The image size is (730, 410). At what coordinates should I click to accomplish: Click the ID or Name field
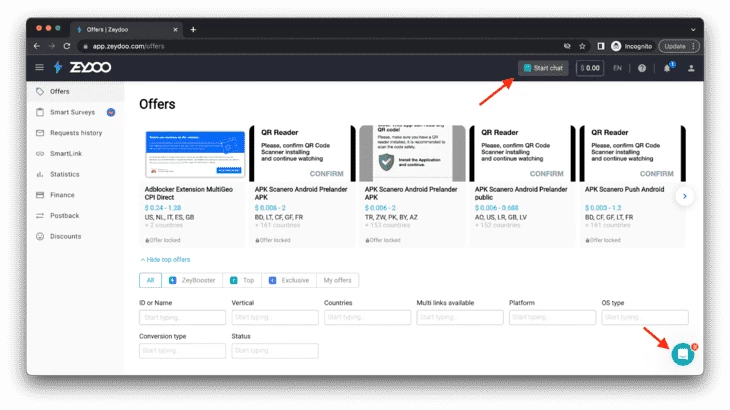pos(182,317)
